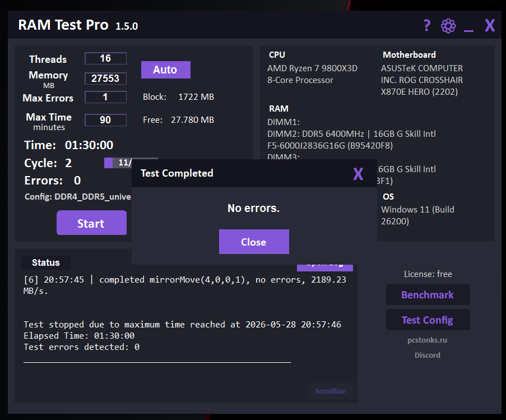Click the 'License: free' text
This screenshot has height=420, width=506.
coord(428,274)
